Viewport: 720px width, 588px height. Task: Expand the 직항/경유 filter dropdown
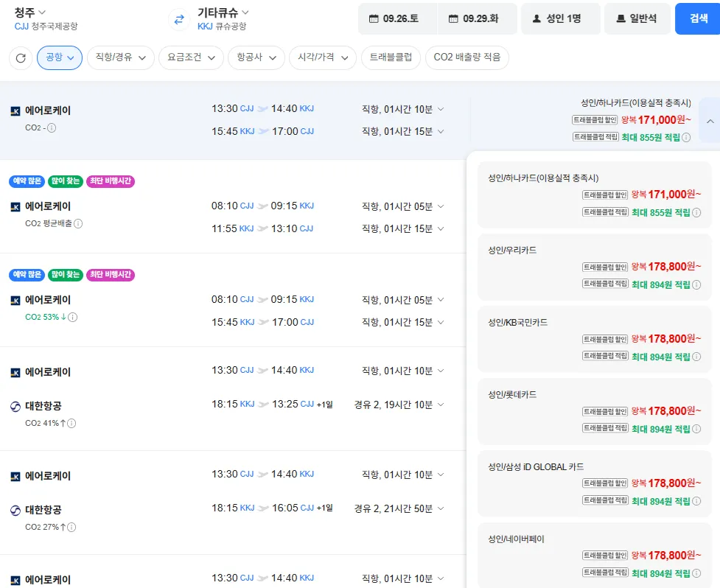(x=121, y=57)
